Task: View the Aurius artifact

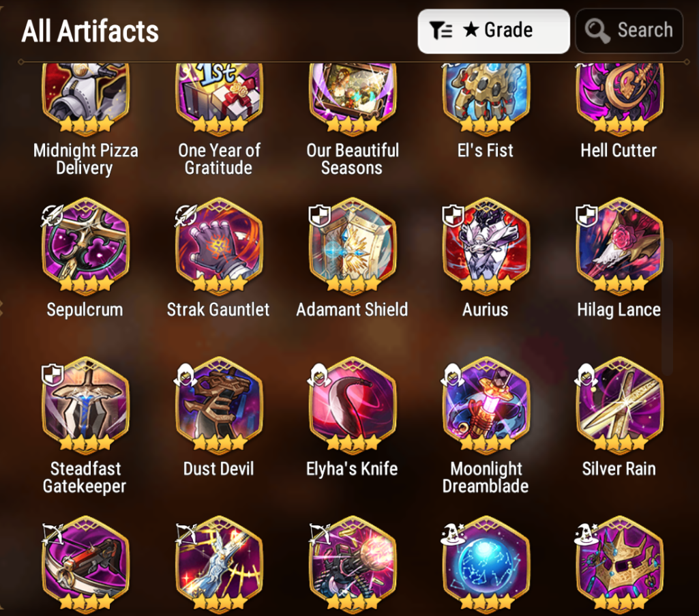Action: click(x=486, y=246)
